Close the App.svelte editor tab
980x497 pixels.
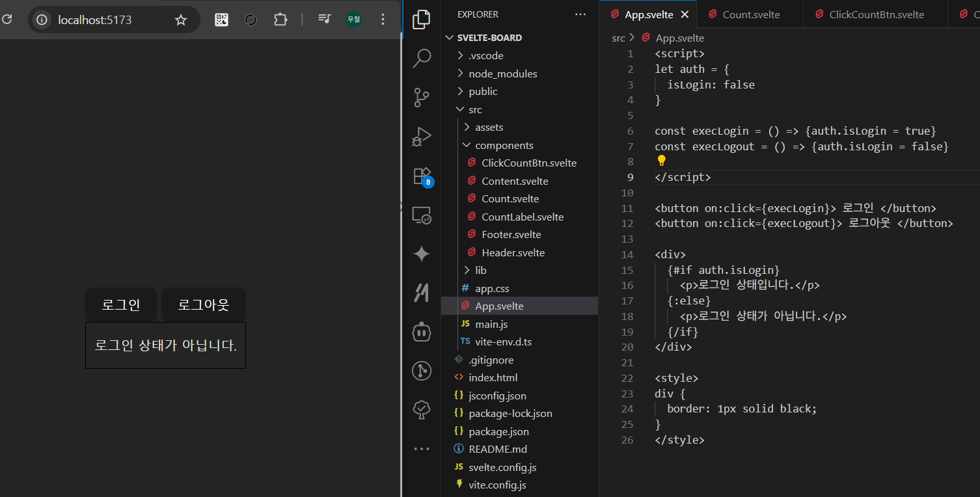coord(685,14)
